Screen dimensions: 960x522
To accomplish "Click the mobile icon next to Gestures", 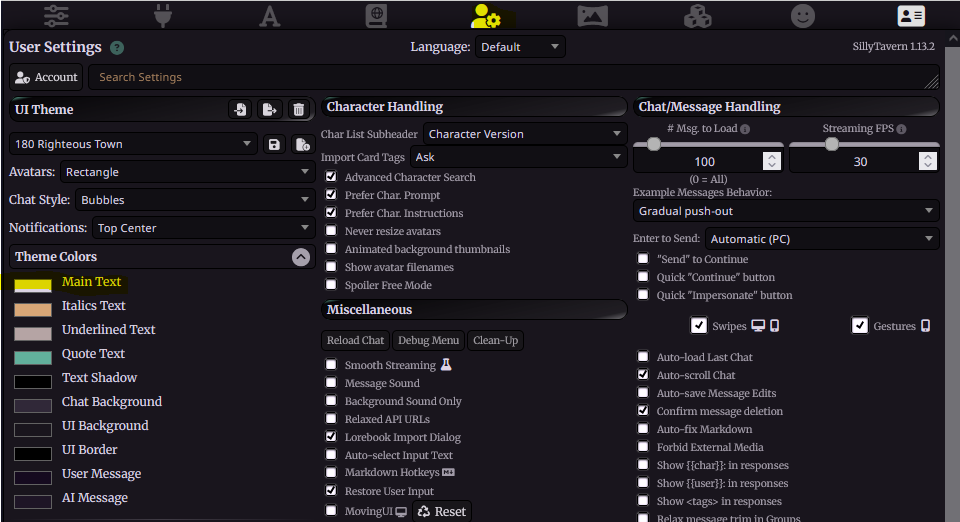I will pyautogui.click(x=925, y=326).
